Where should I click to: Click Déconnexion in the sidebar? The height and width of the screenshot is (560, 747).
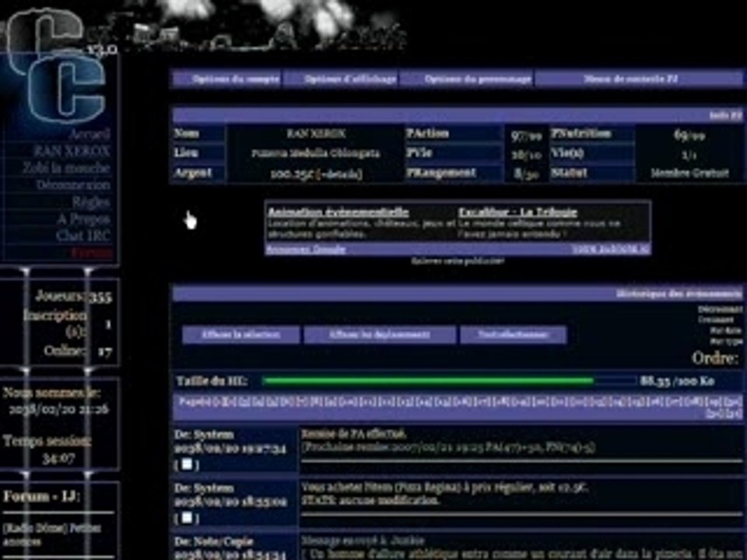73,185
